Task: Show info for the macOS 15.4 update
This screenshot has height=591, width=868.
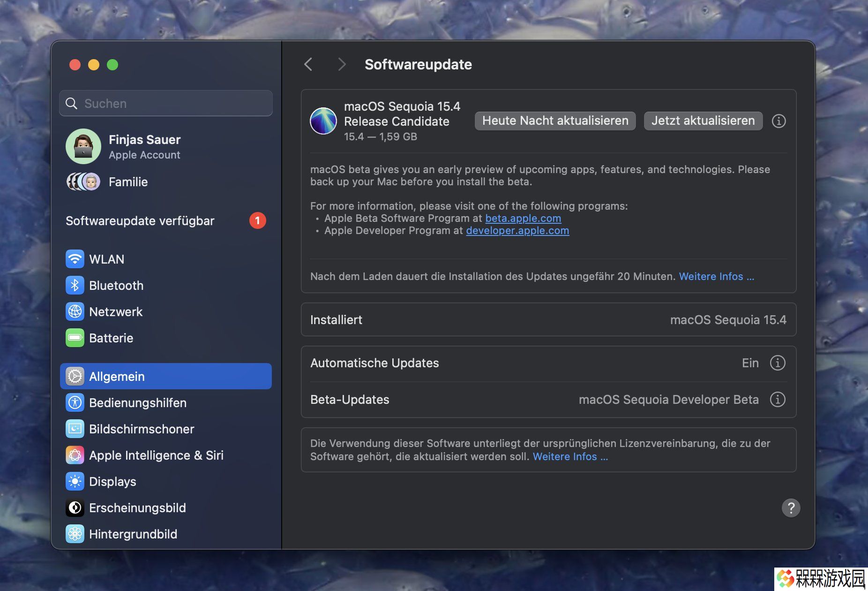Action: tap(778, 121)
